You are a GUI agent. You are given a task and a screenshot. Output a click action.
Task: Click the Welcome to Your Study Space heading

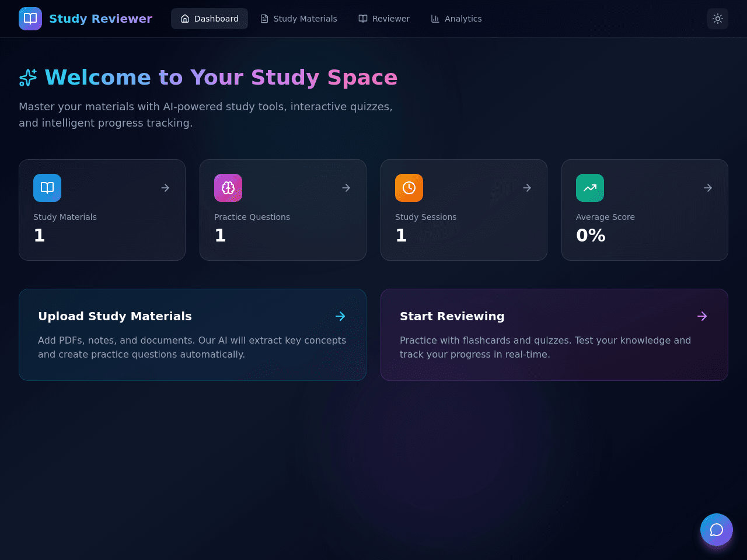(221, 78)
